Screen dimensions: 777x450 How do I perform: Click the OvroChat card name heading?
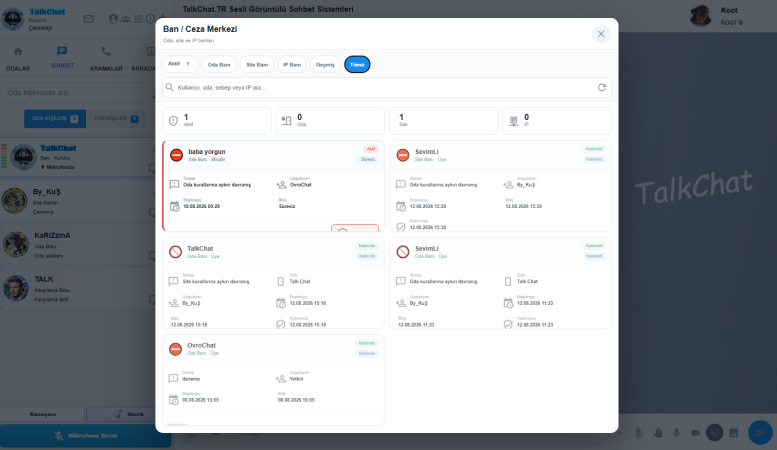pyautogui.click(x=201, y=345)
